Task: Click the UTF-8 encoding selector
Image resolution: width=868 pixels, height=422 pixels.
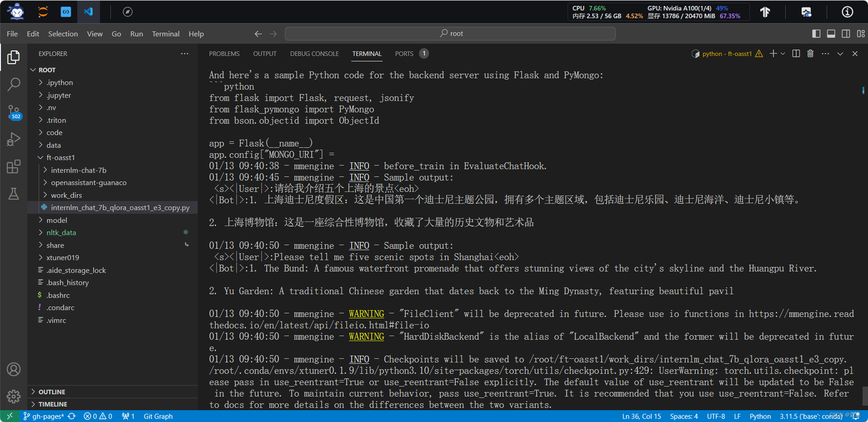Action: [716, 416]
